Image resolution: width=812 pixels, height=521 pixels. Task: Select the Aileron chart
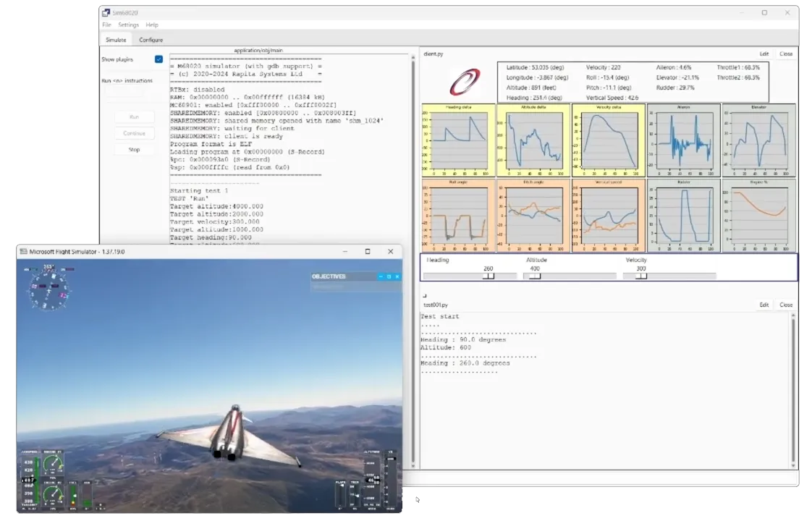coord(684,140)
